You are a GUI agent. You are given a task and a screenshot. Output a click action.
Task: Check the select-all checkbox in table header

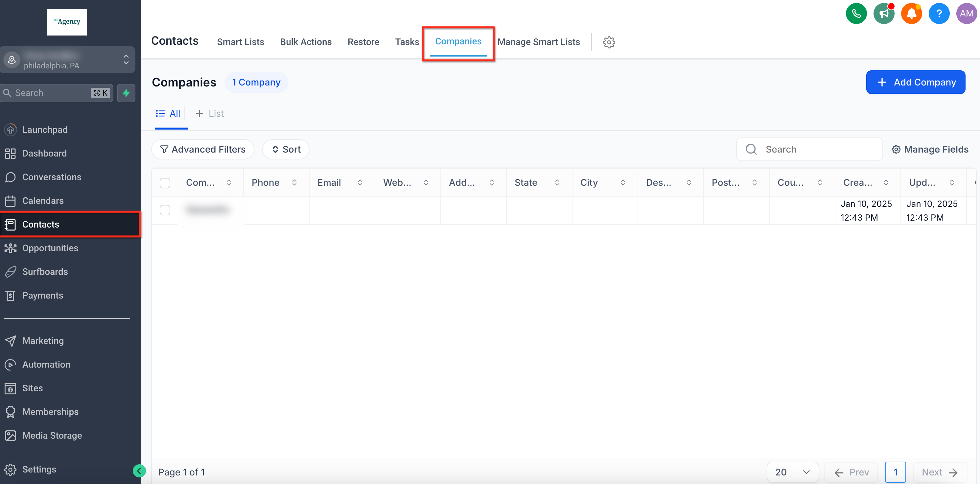165,183
